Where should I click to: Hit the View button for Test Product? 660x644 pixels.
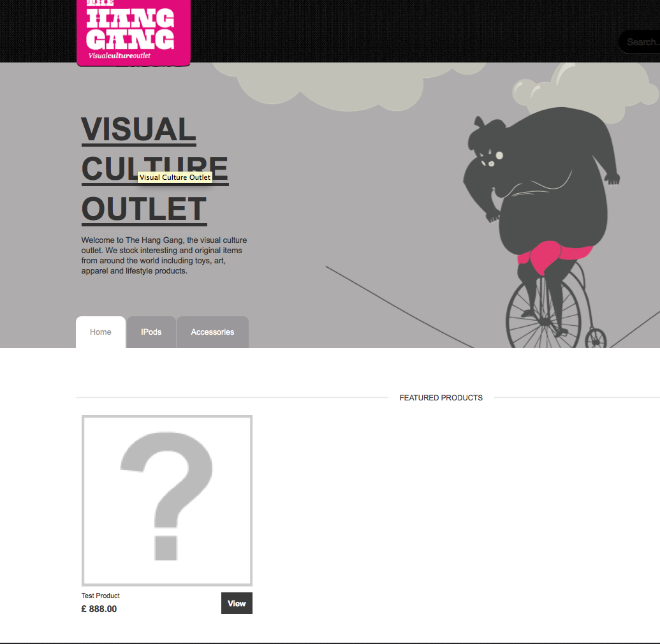click(x=237, y=603)
